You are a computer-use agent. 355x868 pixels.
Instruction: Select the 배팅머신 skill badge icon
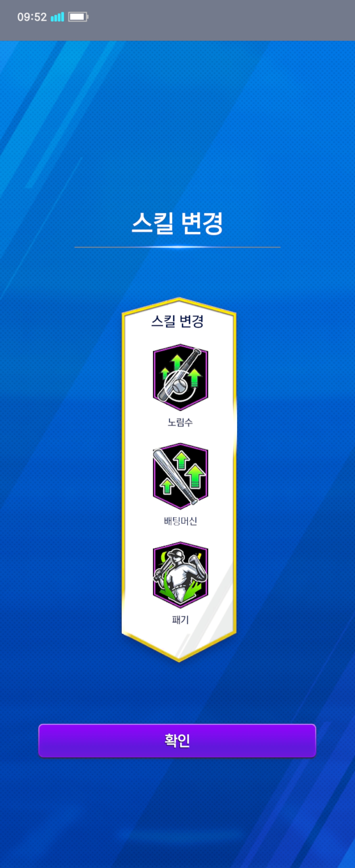tap(180, 476)
